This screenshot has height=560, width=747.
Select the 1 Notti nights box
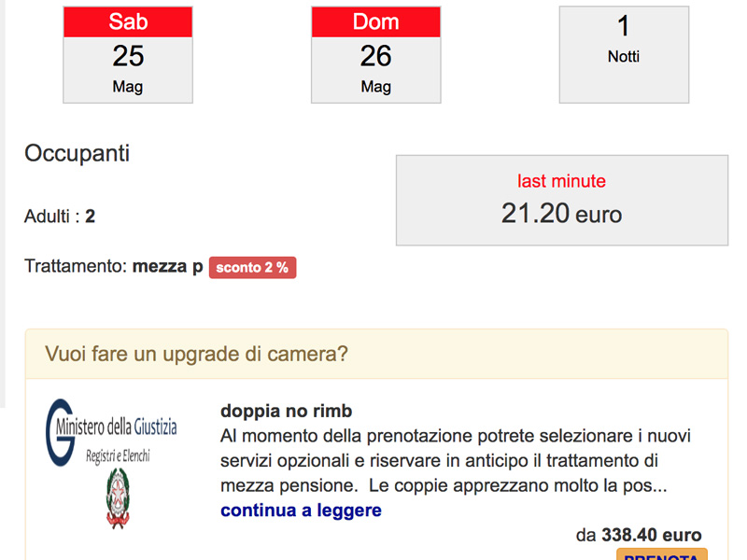tap(624, 55)
